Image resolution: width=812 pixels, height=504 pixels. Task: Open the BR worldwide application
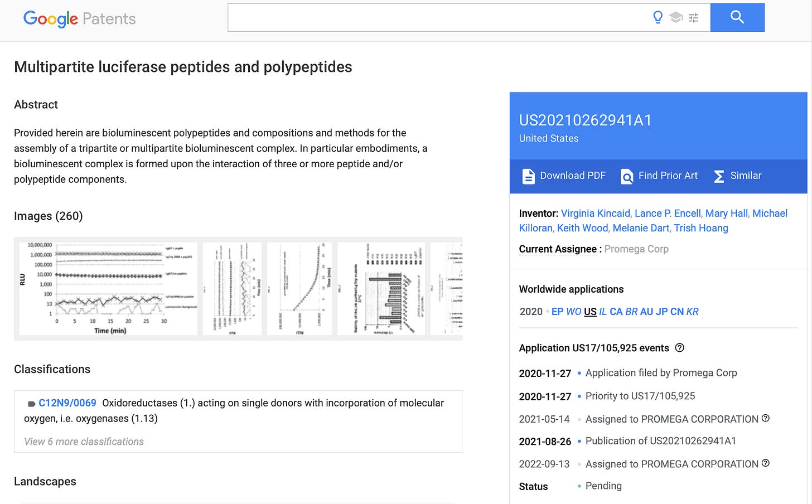click(631, 312)
